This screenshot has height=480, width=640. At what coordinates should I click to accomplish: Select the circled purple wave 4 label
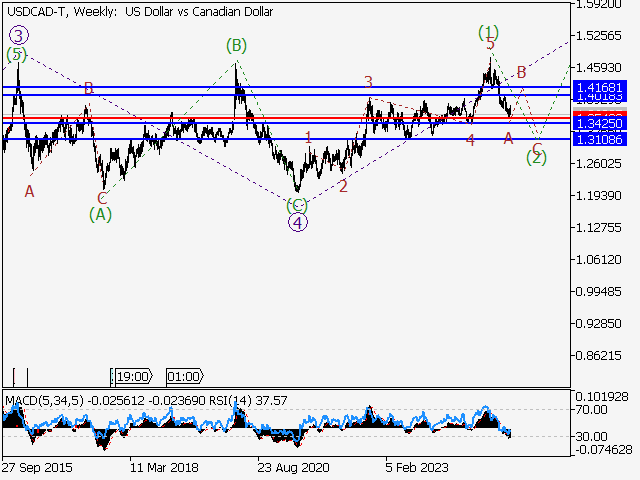click(297, 223)
